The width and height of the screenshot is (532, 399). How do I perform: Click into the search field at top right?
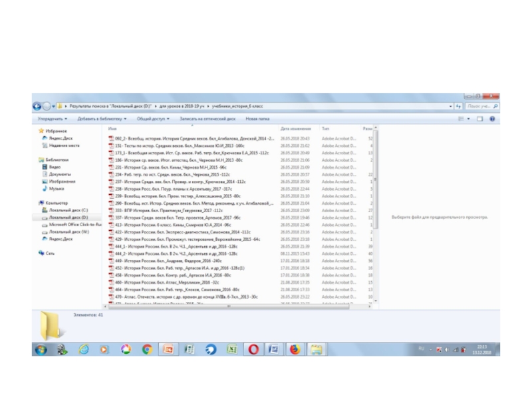481,106
